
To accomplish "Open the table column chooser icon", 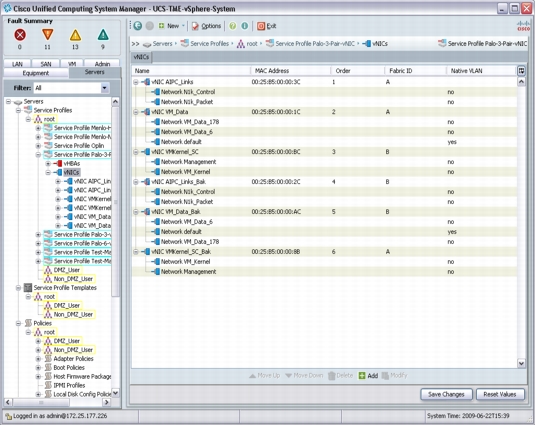I will 521,71.
